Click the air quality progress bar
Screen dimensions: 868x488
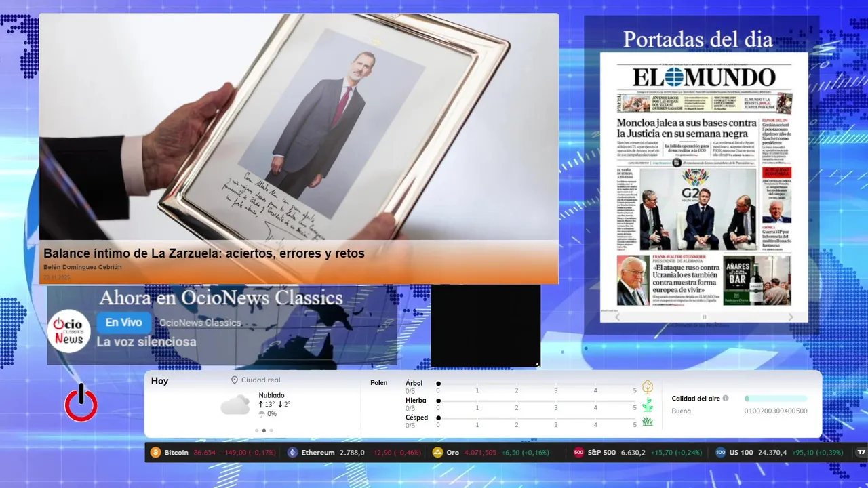776,399
